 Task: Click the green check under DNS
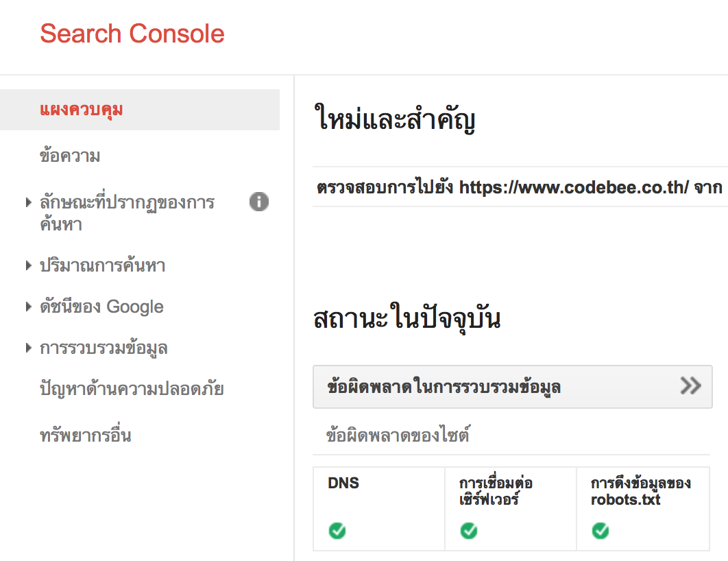point(337,530)
